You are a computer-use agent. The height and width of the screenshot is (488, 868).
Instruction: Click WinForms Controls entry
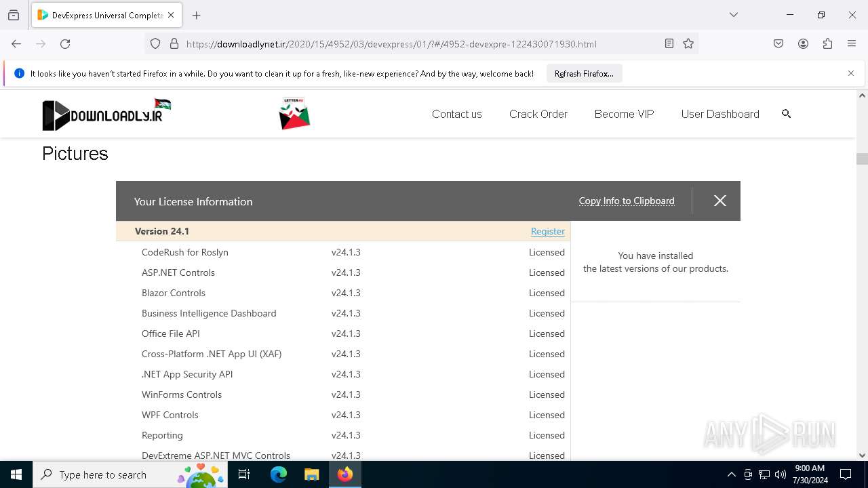(x=182, y=394)
